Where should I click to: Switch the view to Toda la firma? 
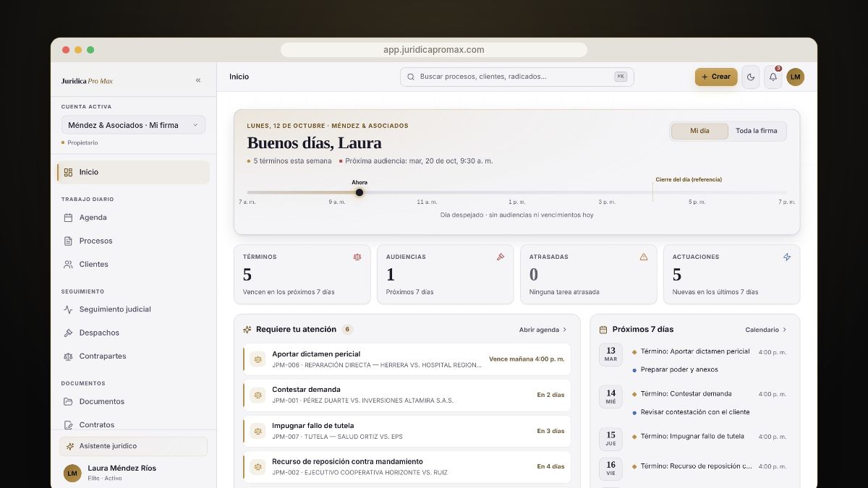click(x=756, y=131)
